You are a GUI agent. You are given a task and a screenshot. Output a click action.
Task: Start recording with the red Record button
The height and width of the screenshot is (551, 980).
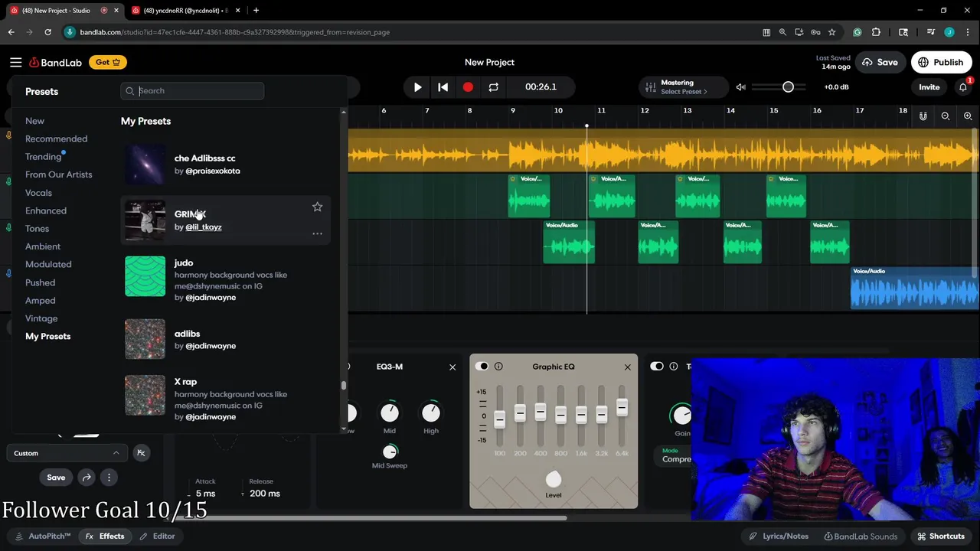[468, 87]
